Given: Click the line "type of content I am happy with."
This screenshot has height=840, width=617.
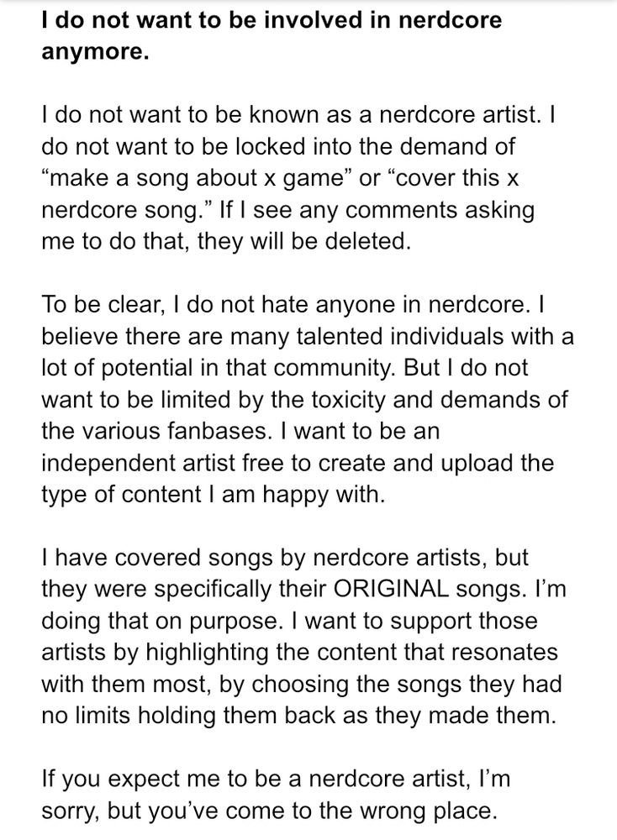Looking at the screenshot, I should pos(213,494).
